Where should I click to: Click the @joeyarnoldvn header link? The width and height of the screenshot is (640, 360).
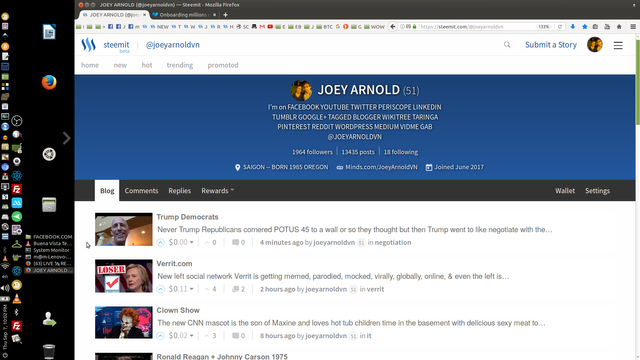pyautogui.click(x=173, y=44)
